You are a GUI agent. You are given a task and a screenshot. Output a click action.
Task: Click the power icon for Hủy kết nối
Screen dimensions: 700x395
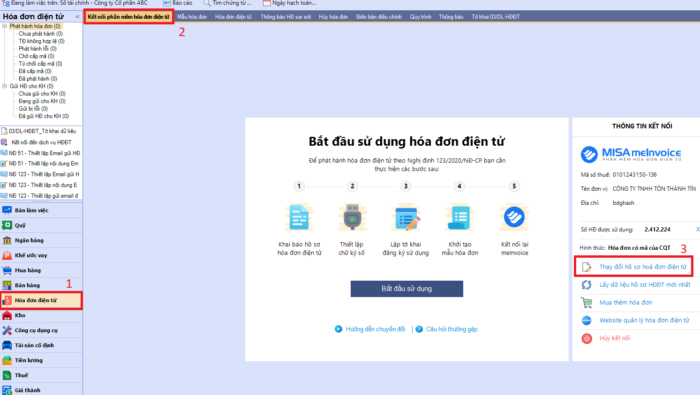tap(587, 338)
